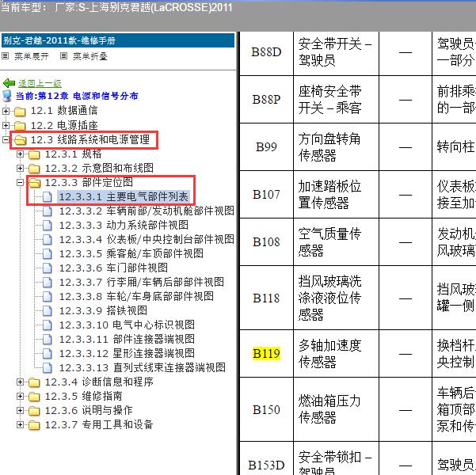Screen dimensions: 476x475
Task: Click the 空气质量传感器 cell
Action: pos(336,242)
